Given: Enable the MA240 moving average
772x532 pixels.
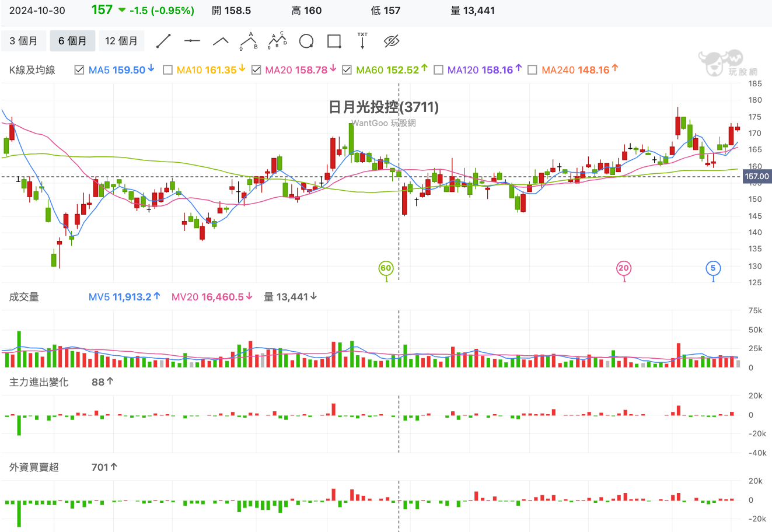Looking at the screenshot, I should point(533,69).
